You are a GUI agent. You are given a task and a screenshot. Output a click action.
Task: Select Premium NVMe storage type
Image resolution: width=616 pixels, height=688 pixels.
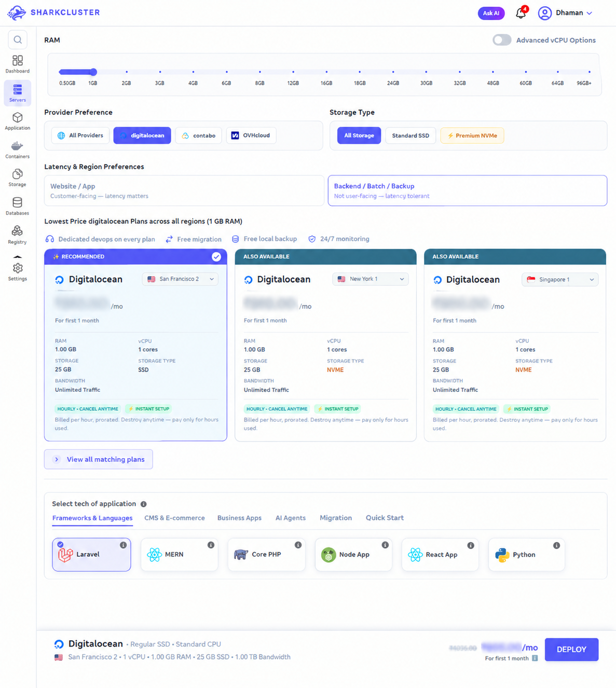[x=472, y=135]
